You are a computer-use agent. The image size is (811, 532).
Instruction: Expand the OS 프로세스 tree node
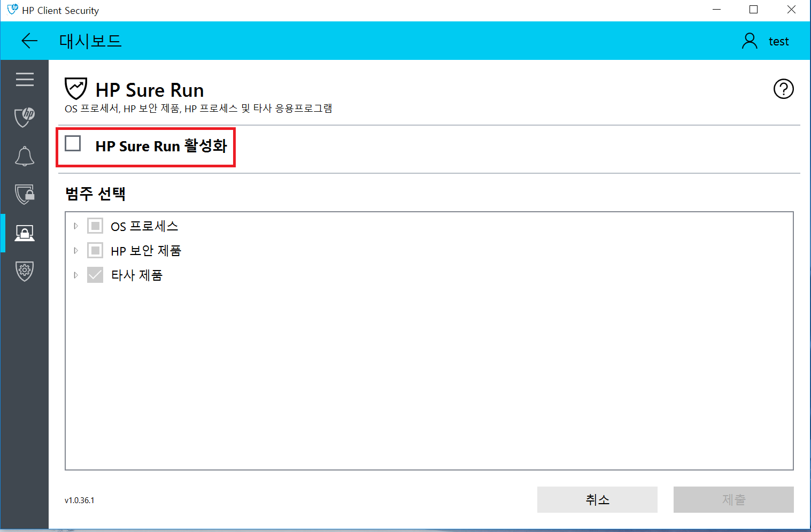point(76,226)
